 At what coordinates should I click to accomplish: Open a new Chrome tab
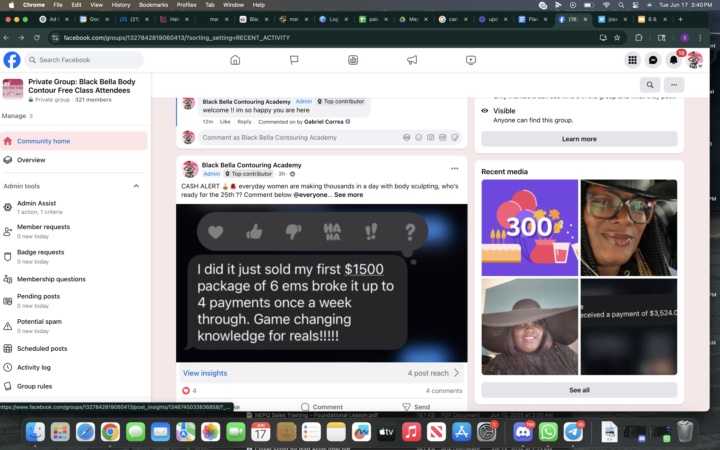[x=681, y=19]
